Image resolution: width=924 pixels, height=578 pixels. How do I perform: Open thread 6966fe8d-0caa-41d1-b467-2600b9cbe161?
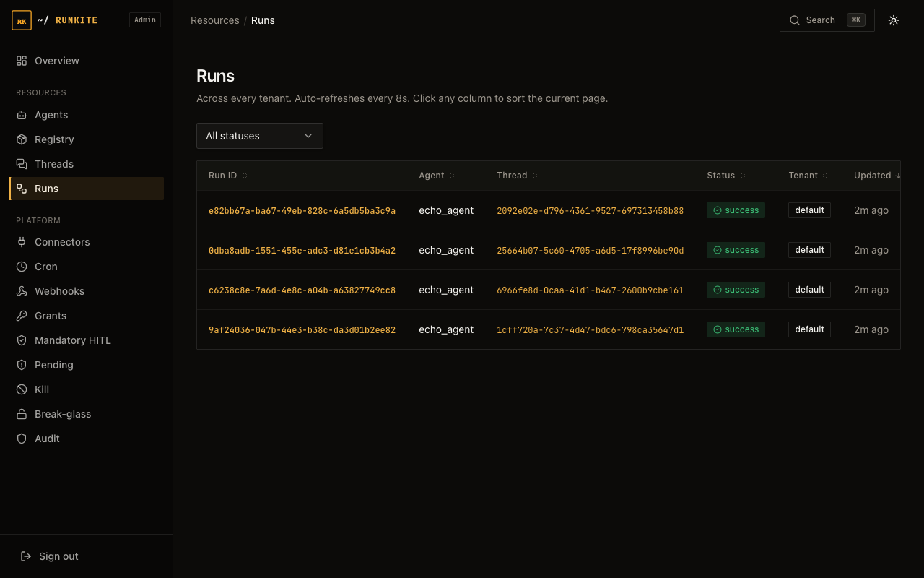click(590, 290)
